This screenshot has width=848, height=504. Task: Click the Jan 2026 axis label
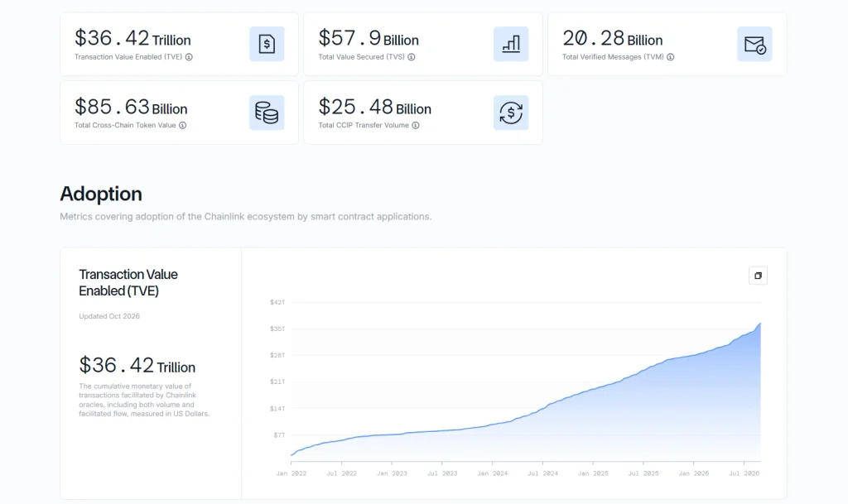(693, 473)
